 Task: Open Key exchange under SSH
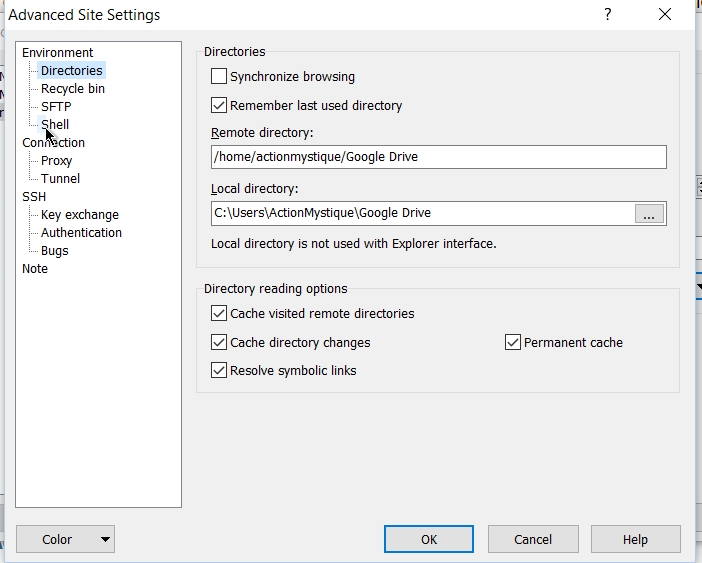[x=79, y=214]
